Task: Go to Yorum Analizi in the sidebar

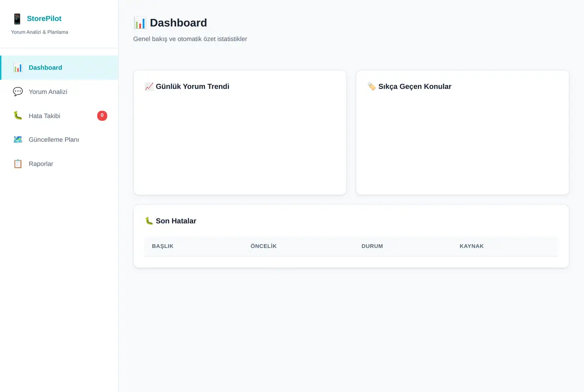Action: (59, 91)
